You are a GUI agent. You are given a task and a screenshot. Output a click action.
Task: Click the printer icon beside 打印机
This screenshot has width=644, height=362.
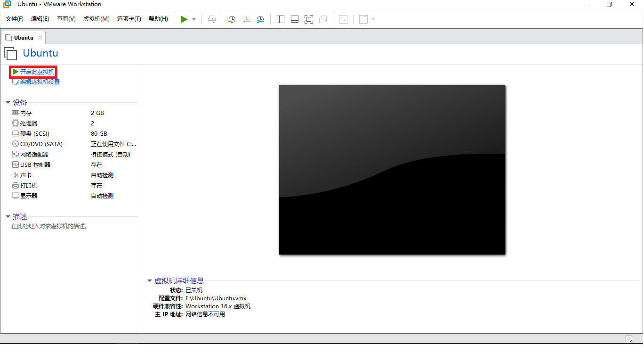[16, 186]
